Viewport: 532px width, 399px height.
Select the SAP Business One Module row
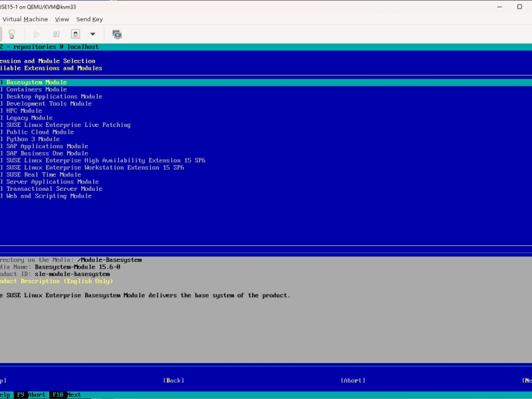click(x=266, y=154)
